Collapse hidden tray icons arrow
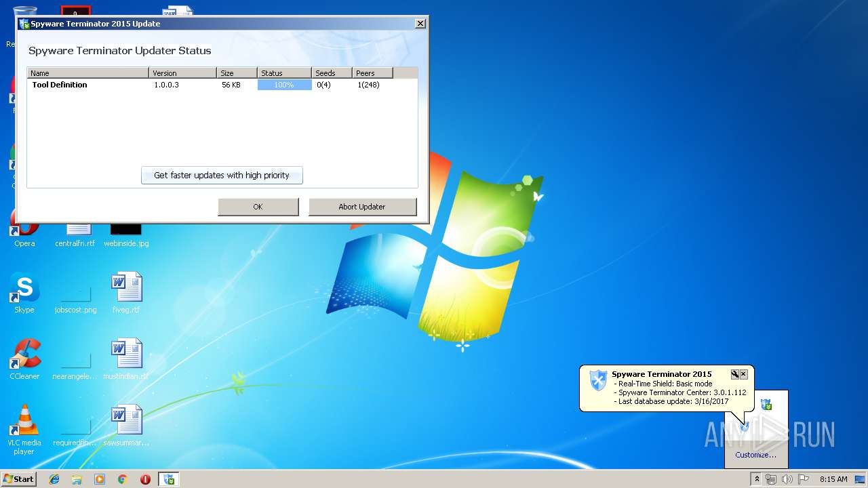The height and width of the screenshot is (488, 868). tap(757, 479)
